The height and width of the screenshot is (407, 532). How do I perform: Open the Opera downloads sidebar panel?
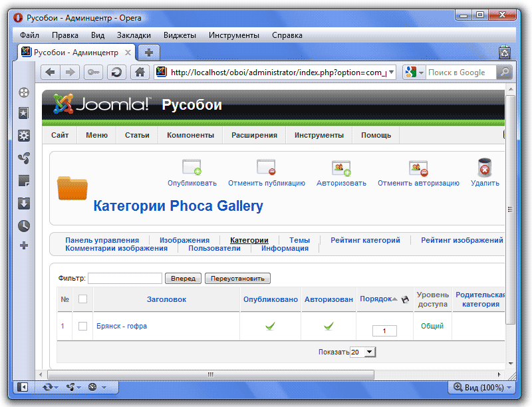tap(24, 203)
